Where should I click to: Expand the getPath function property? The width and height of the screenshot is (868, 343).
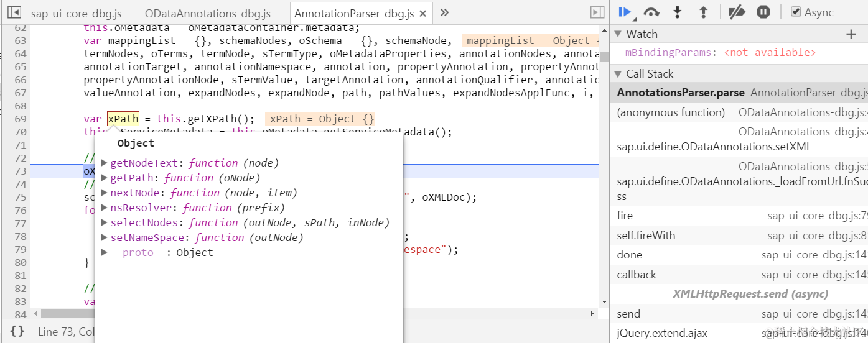(x=105, y=178)
